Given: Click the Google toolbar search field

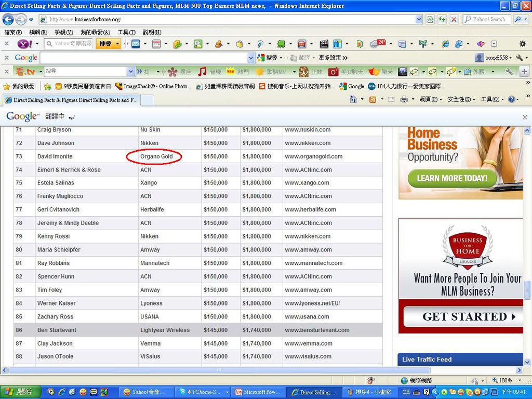Looking at the screenshot, I should [144, 58].
